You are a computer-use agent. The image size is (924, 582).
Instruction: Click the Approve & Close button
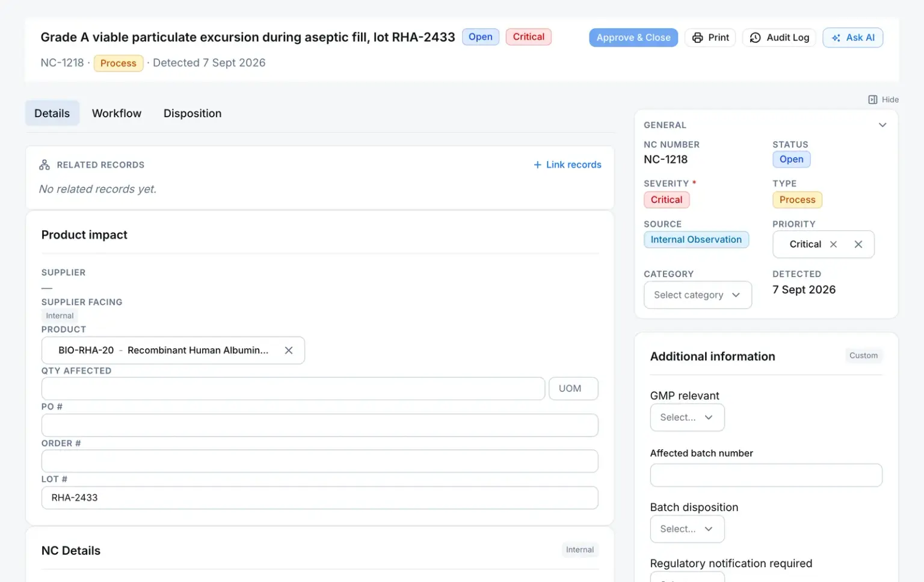click(x=633, y=37)
